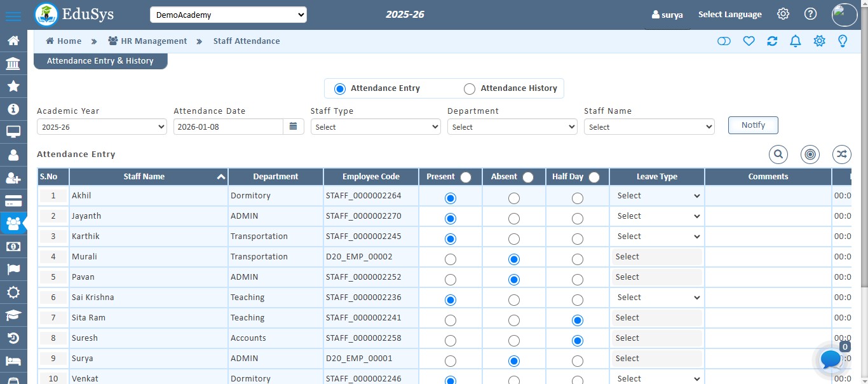Go to HR Management in breadcrumb

coord(154,41)
